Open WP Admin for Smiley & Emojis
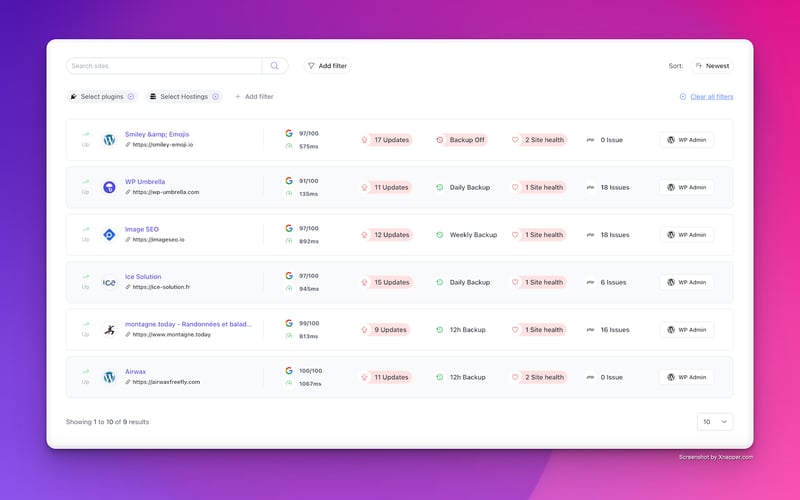 (x=687, y=140)
